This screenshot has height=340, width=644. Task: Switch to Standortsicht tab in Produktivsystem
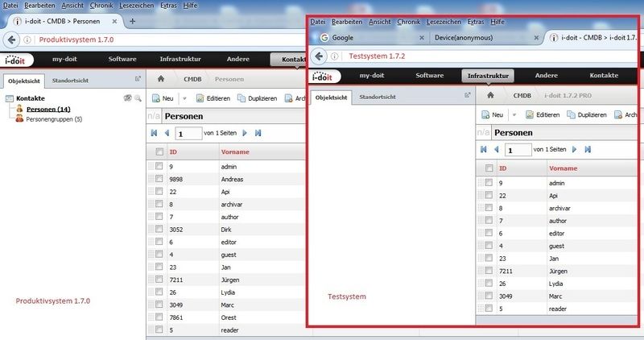click(70, 81)
